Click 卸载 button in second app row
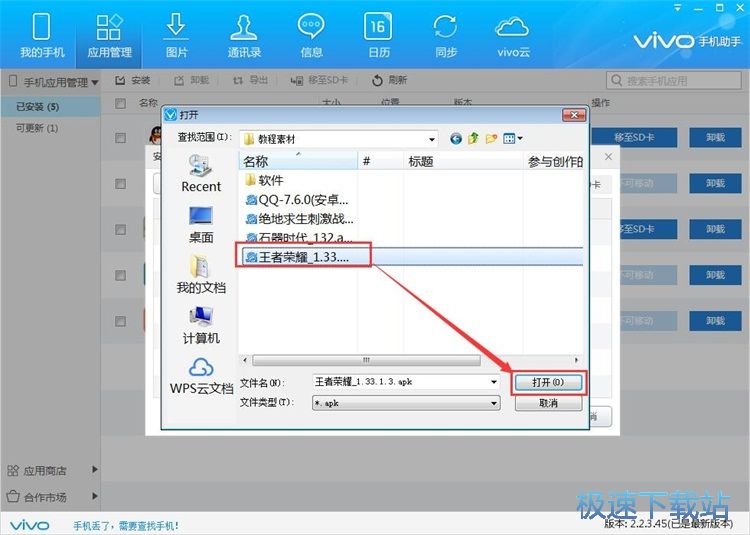The height and width of the screenshot is (535, 750). coord(715,184)
